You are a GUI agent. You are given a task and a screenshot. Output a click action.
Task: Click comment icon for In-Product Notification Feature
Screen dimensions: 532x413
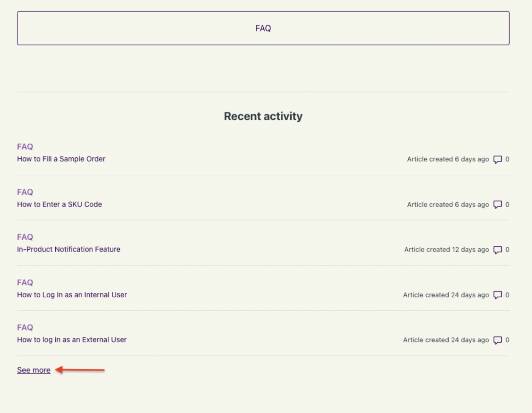(x=498, y=250)
